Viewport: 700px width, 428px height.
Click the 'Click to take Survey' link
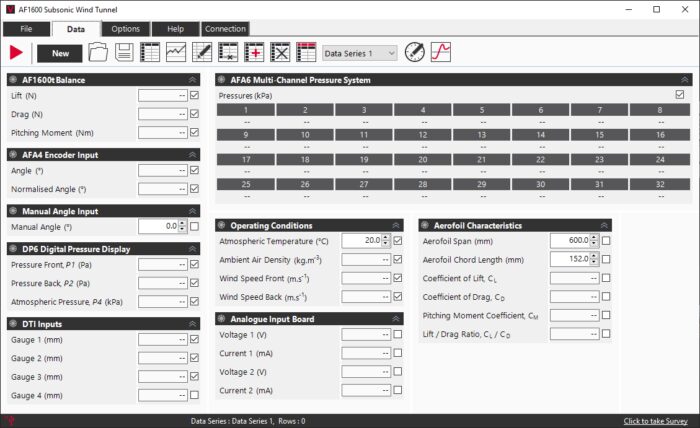(655, 421)
